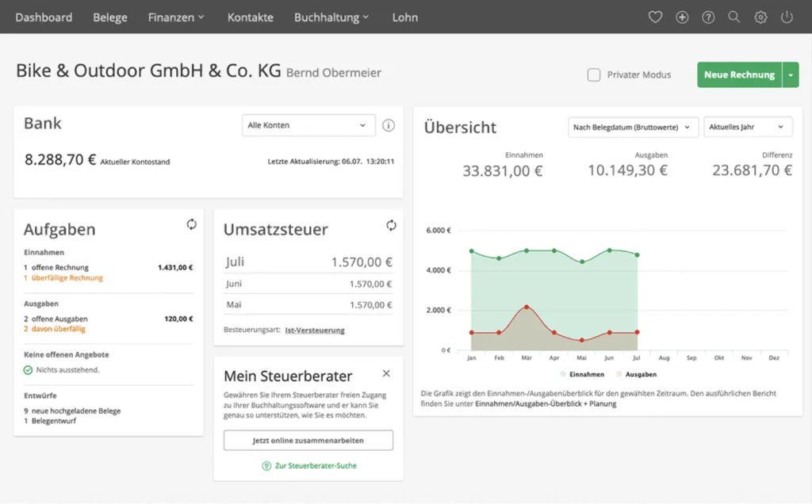The height and width of the screenshot is (504, 812).
Task: Open the favorites heart icon
Action: pyautogui.click(x=655, y=17)
